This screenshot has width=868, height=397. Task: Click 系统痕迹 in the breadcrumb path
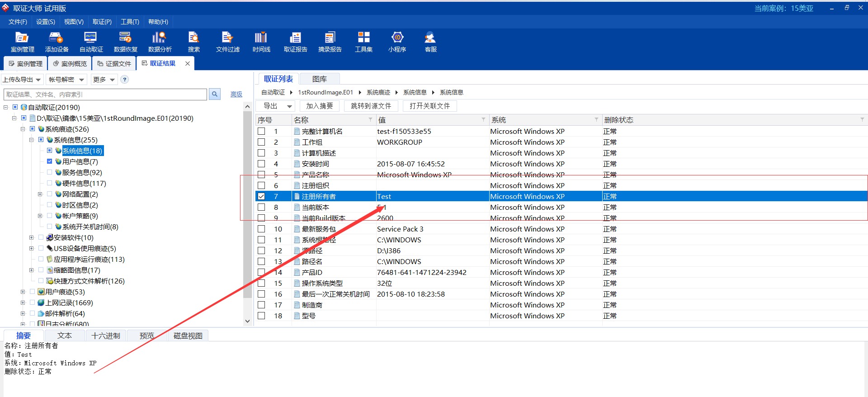[x=378, y=92]
